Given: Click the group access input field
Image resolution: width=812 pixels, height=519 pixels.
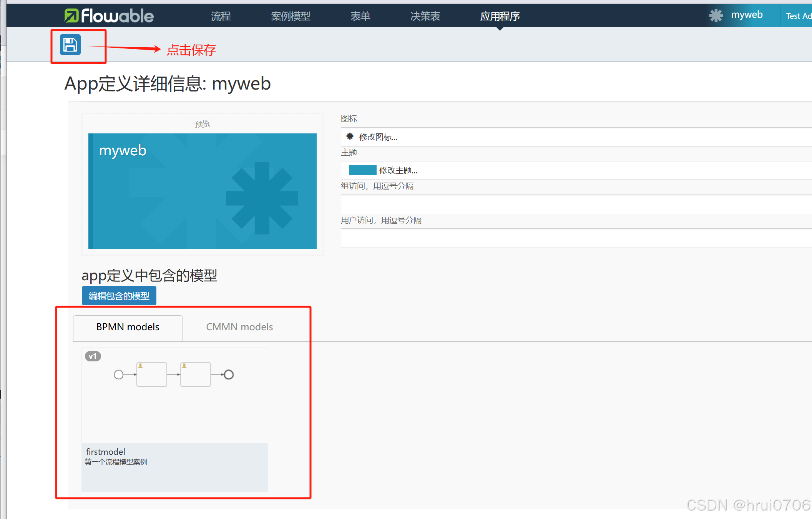Looking at the screenshot, I should tap(538, 204).
